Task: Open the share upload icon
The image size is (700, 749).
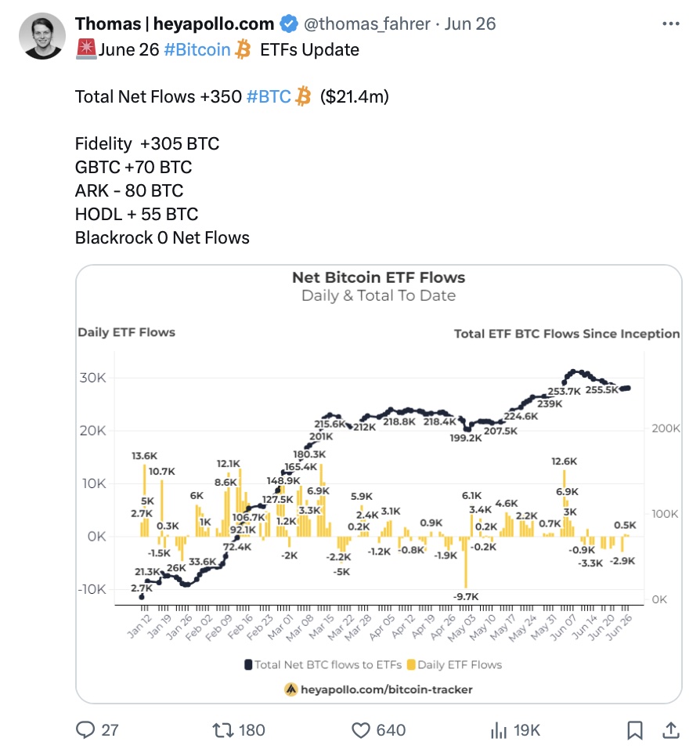Action: point(671,730)
